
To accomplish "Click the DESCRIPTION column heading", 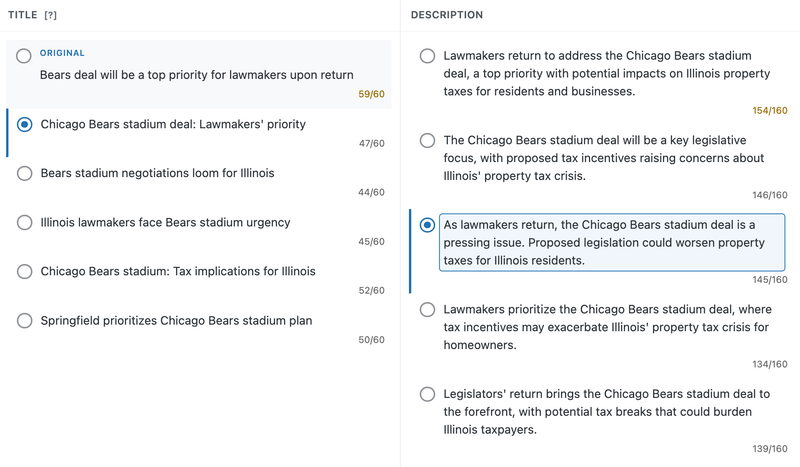I will click(x=447, y=15).
